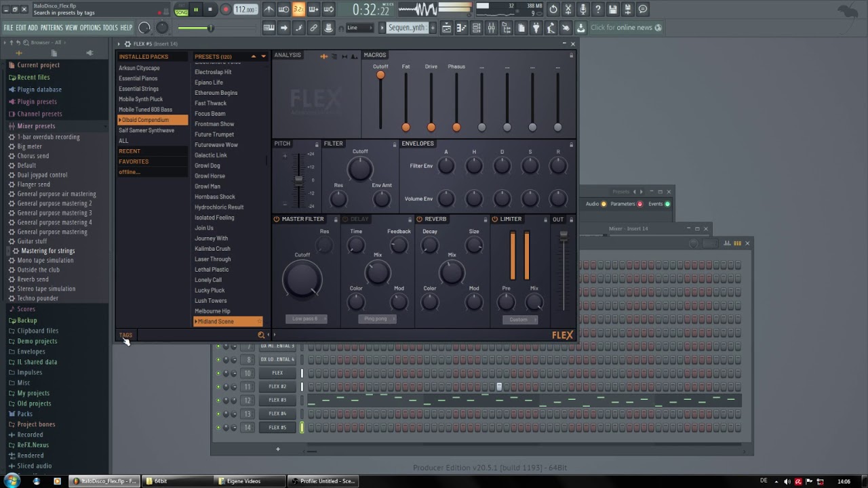Open the Ping pong delay mode dropdown
The height and width of the screenshot is (488, 868).
tap(376, 319)
